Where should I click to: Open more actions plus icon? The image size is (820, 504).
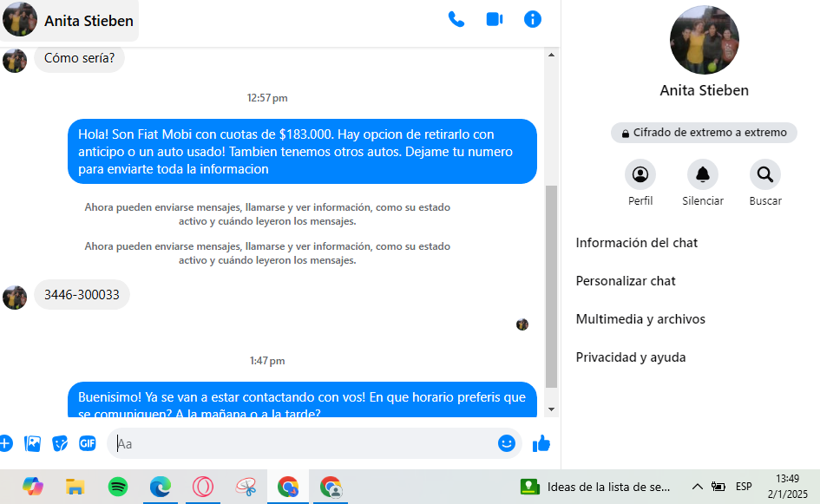pyautogui.click(x=5, y=443)
